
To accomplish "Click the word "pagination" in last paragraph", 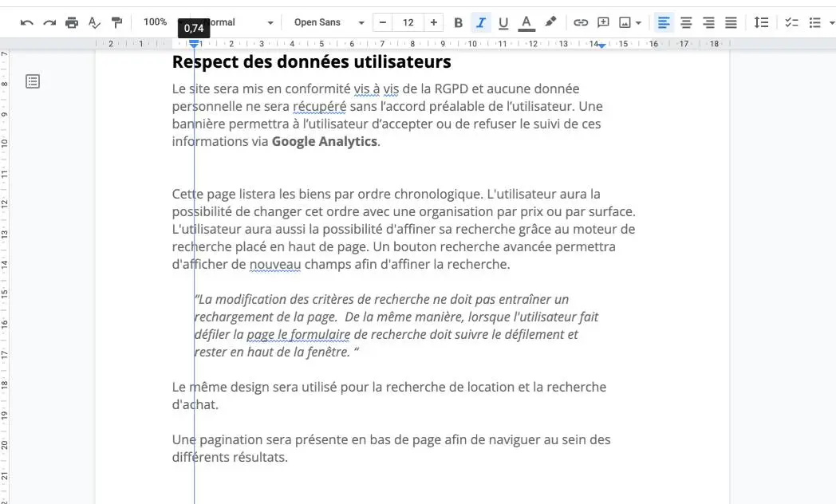I will (232, 440).
